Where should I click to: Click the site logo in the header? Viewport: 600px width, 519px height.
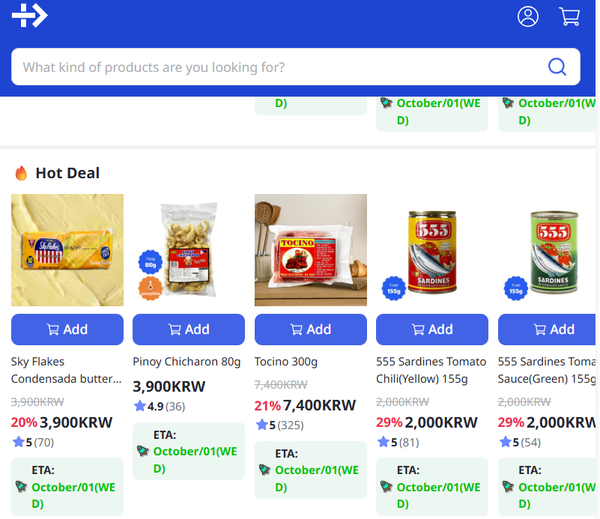(x=29, y=15)
